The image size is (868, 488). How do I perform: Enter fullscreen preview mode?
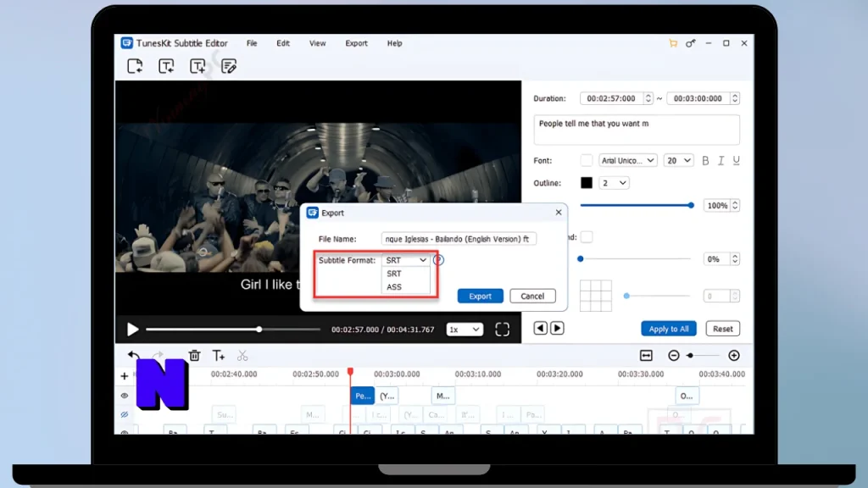502,330
